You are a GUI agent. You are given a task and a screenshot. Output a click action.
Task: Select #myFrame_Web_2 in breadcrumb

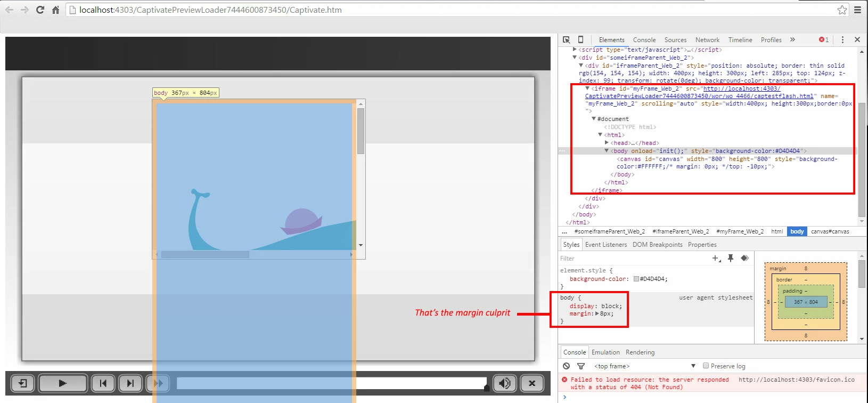pos(740,231)
